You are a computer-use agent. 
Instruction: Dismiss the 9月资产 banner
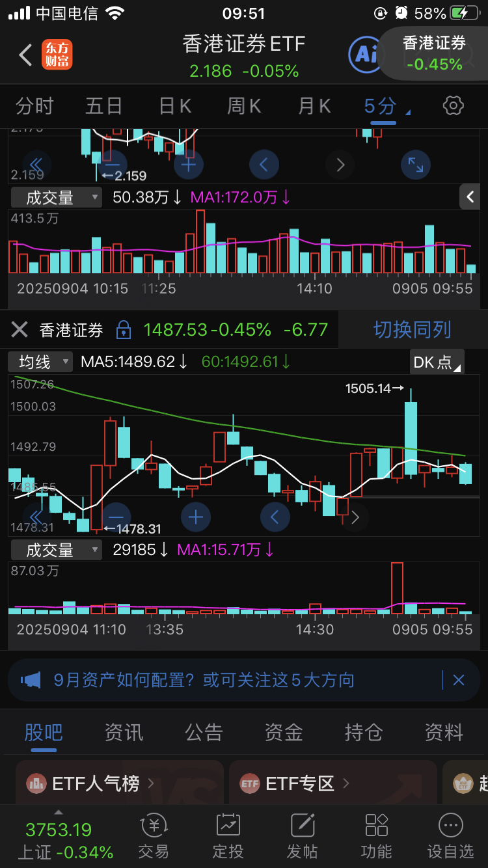coord(459,681)
